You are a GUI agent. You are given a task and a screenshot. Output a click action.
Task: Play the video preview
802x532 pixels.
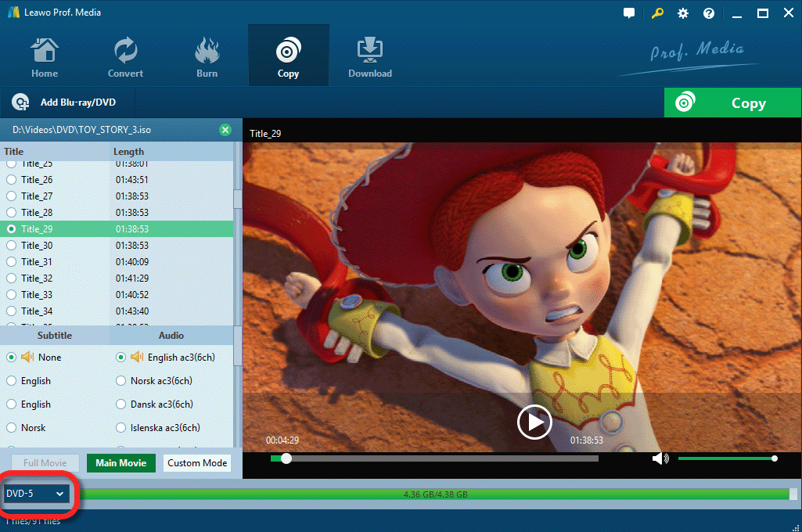point(534,422)
